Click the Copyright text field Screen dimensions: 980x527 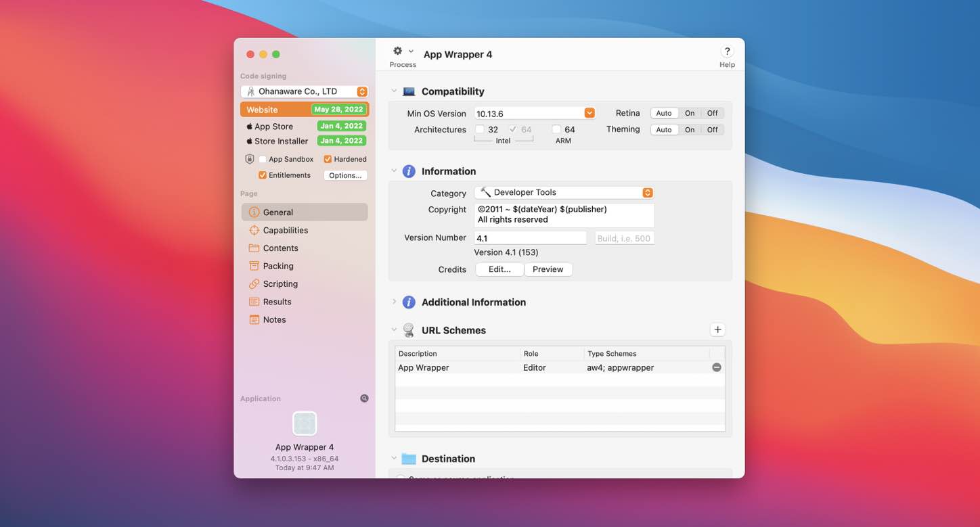tap(564, 214)
